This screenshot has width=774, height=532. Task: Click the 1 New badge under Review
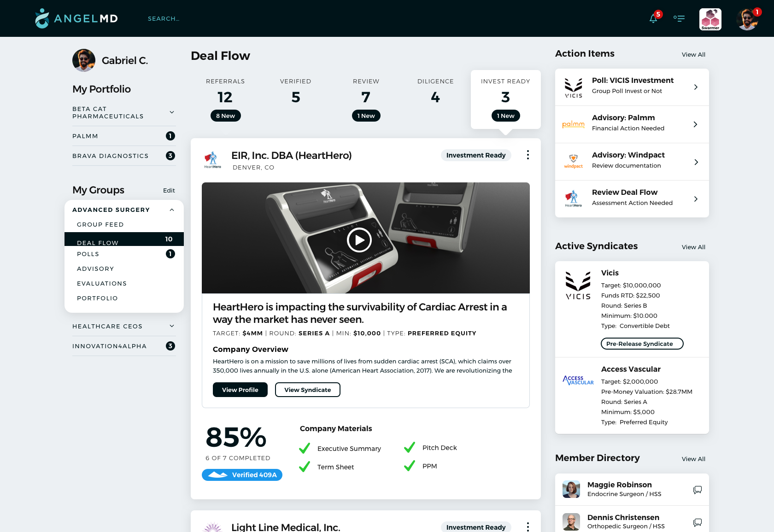point(366,116)
